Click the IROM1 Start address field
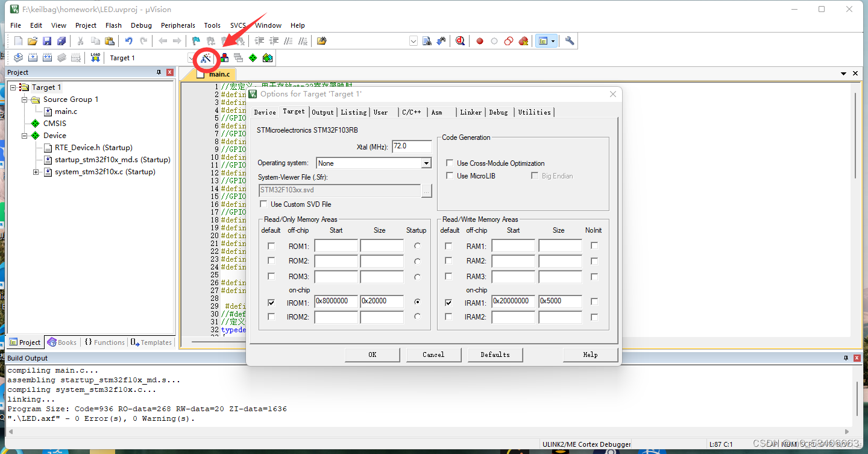The image size is (868, 454). 336,301
